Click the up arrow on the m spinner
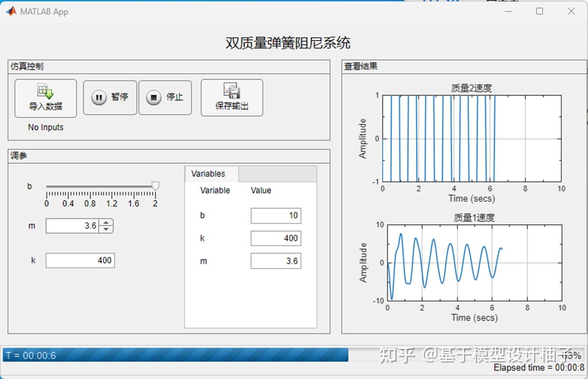This screenshot has width=588, height=379. pyautogui.click(x=106, y=222)
